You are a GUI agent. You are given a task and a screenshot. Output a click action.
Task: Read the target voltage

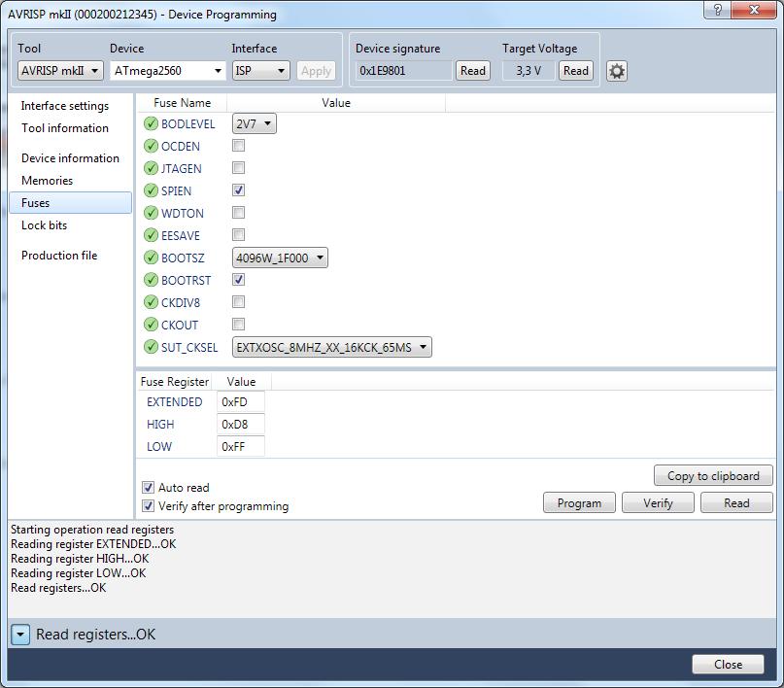click(x=576, y=71)
